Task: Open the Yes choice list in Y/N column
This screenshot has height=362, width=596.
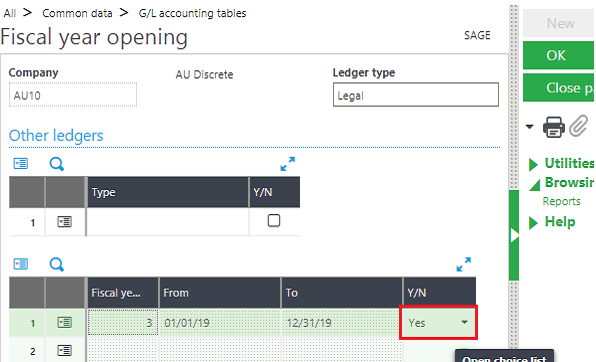Action: (x=464, y=322)
